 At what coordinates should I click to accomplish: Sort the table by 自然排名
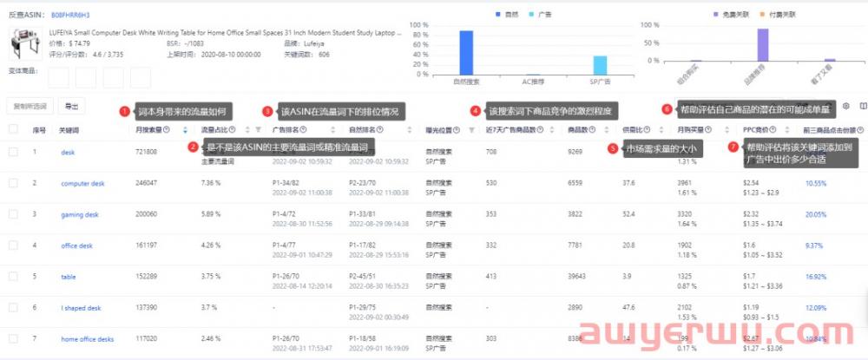point(410,130)
